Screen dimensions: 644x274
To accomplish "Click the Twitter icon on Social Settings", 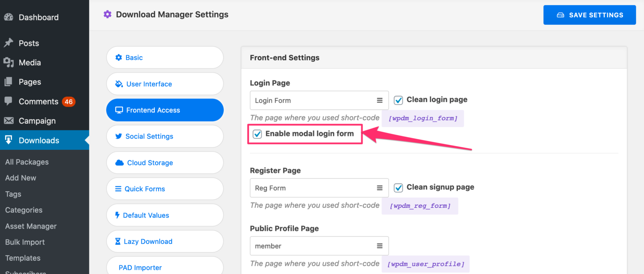I will pos(119,136).
